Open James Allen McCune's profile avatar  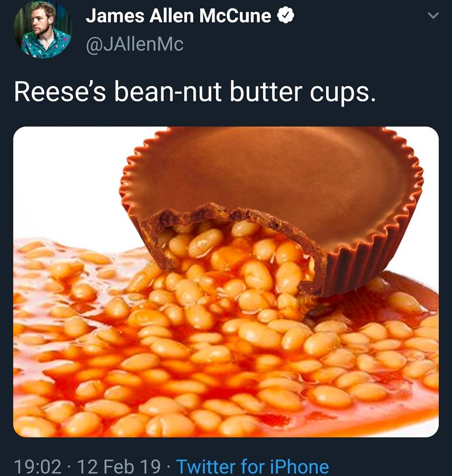coord(42,29)
